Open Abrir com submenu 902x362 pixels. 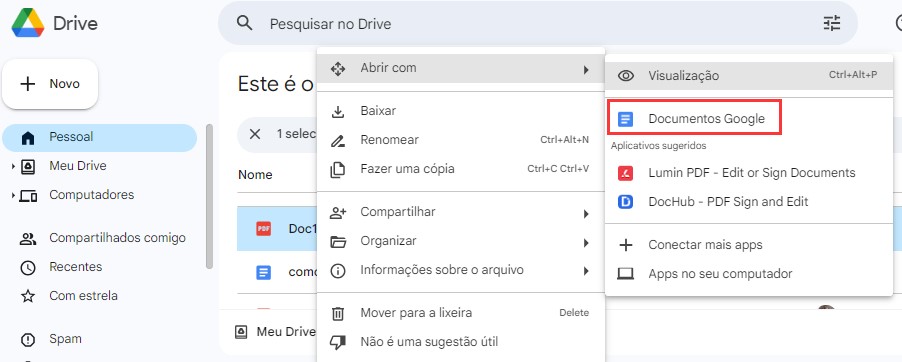click(461, 68)
